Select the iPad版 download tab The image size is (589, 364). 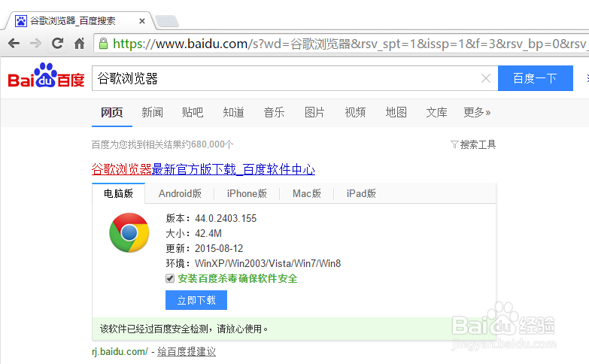tap(361, 193)
